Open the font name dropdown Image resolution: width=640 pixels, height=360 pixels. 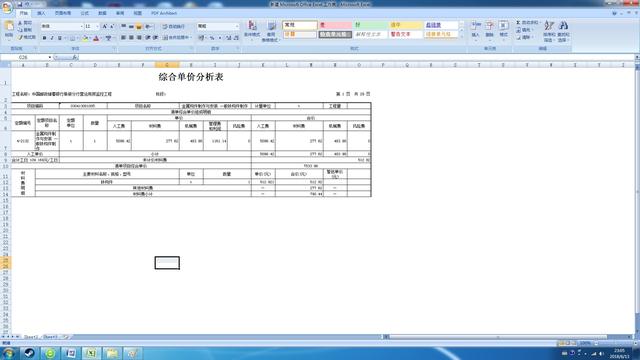click(82, 27)
